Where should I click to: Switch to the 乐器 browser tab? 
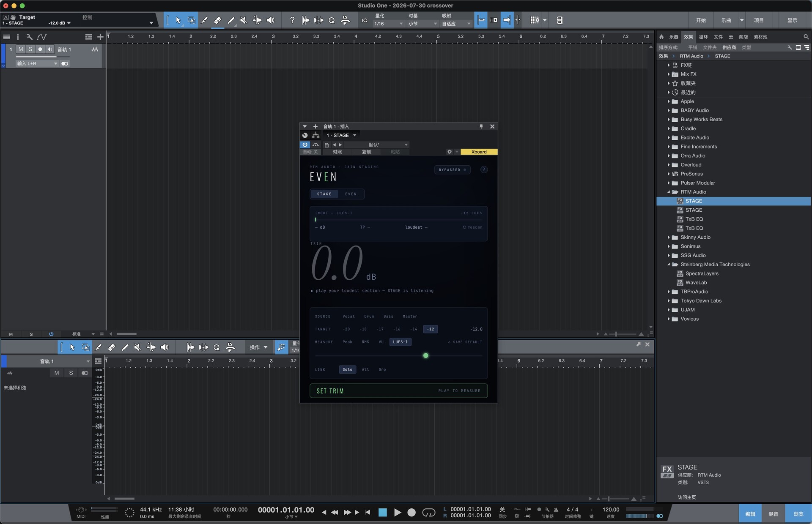674,37
